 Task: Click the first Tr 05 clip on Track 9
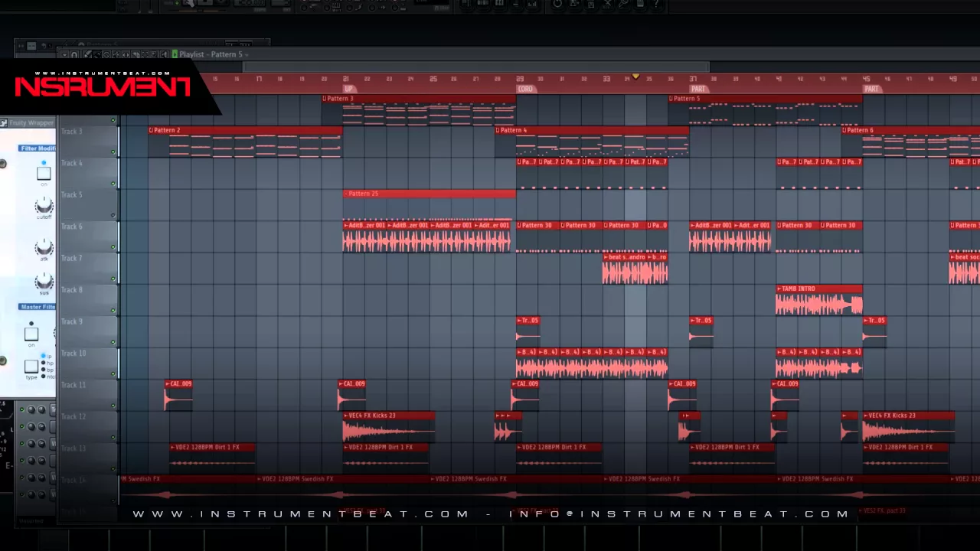point(528,332)
